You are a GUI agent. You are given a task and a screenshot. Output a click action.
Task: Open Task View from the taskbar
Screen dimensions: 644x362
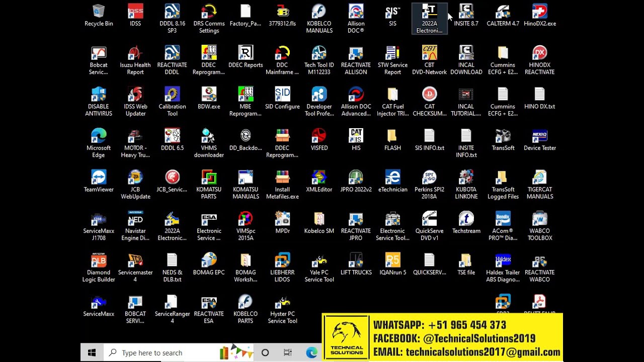288,353
